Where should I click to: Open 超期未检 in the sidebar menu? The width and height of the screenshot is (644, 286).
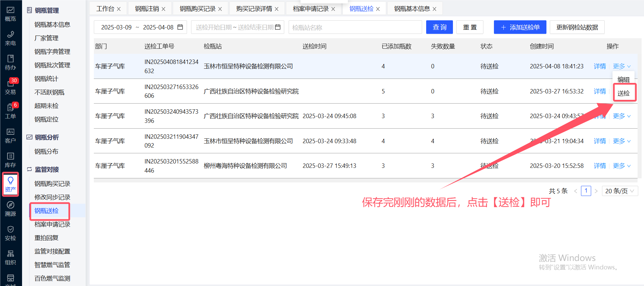pyautogui.click(x=46, y=106)
